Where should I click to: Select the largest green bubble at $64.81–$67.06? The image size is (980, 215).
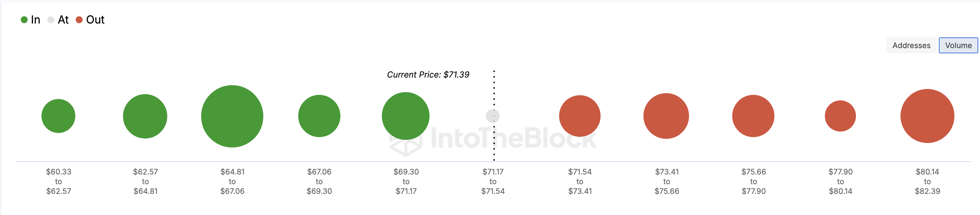point(232,116)
